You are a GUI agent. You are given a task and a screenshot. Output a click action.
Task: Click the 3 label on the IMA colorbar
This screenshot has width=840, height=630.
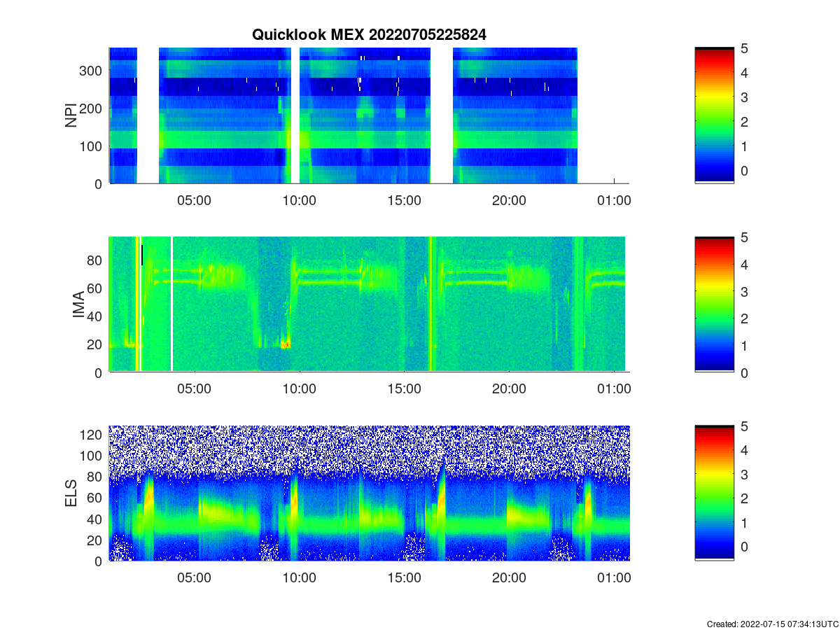[745, 291]
